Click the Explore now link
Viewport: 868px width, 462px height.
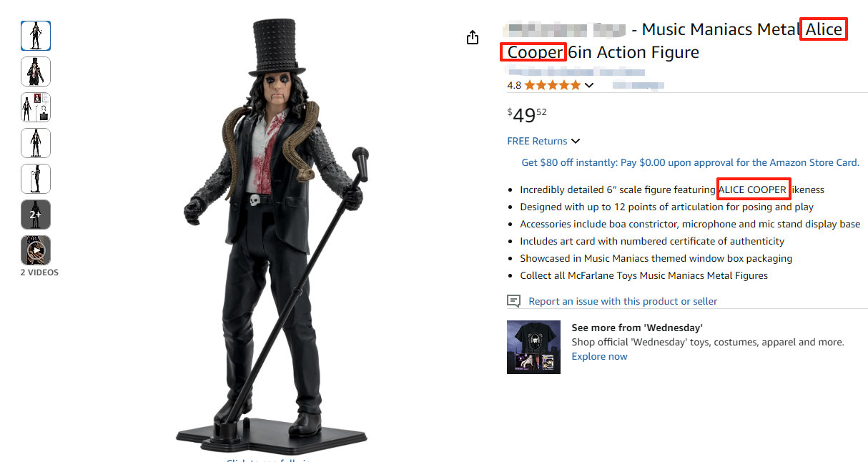coord(599,356)
